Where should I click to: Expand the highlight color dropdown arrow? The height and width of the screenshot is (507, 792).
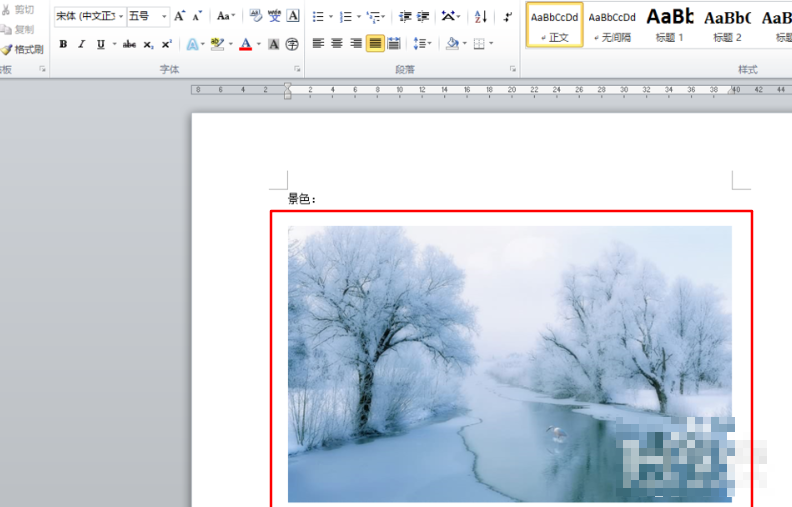[x=231, y=44]
